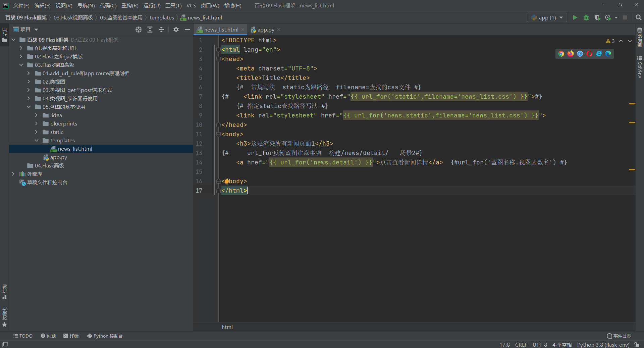Open file preview in Firefox
The image size is (644, 348).
571,54
